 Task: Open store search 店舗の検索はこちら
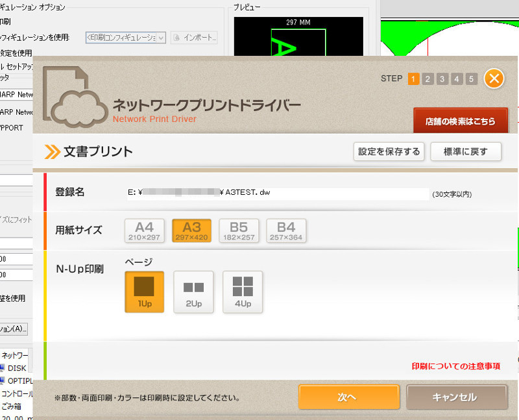click(x=461, y=121)
